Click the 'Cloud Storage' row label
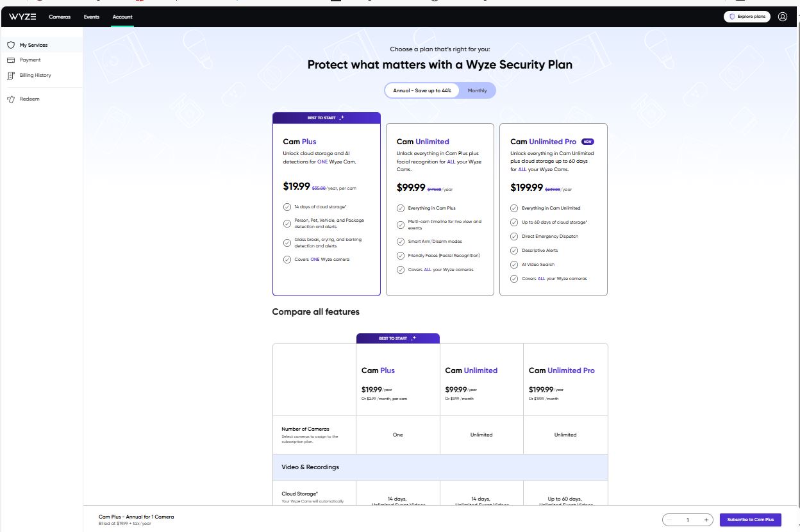This screenshot has width=800, height=532. coord(300,494)
